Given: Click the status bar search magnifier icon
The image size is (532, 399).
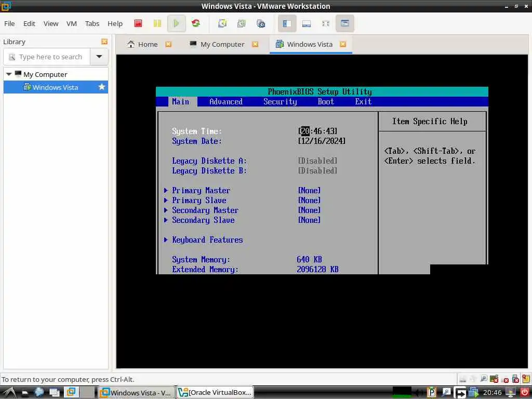Looking at the screenshot, I should pyautogui.click(x=484, y=378).
